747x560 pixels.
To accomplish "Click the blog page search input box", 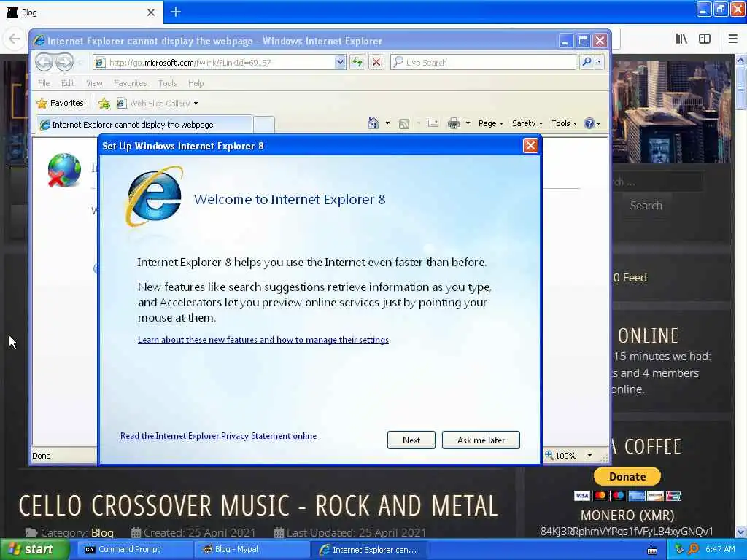I will (657, 182).
